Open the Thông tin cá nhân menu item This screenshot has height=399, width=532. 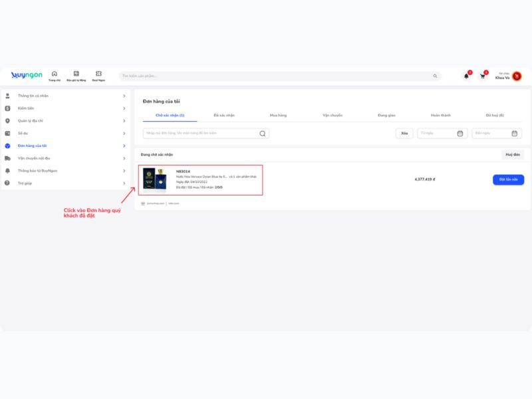tap(65, 96)
